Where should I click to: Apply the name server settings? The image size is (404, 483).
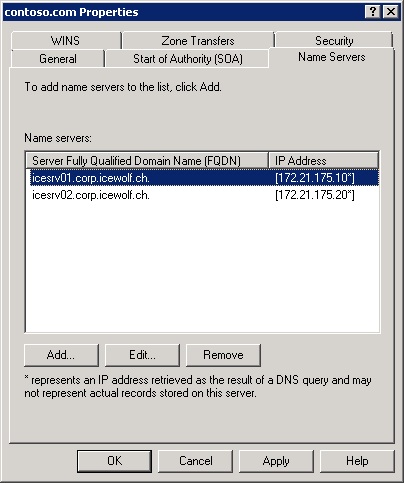tap(276, 461)
